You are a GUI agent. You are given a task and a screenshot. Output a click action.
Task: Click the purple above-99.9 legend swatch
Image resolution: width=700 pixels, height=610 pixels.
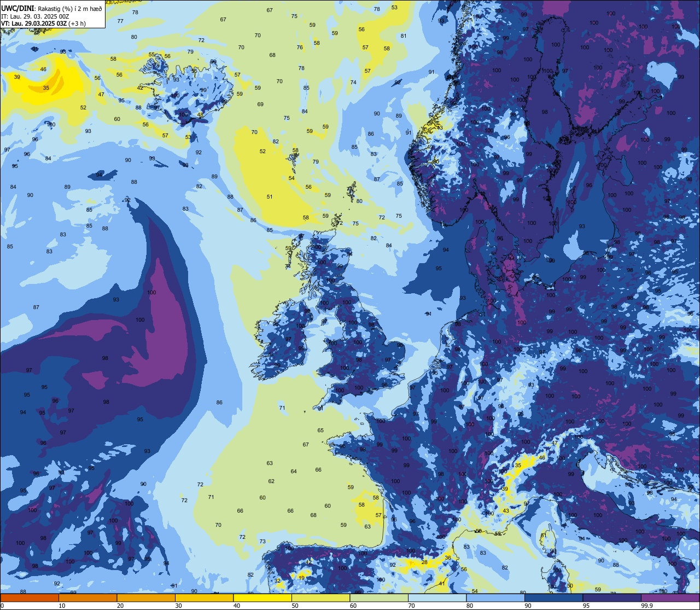pyautogui.click(x=670, y=597)
